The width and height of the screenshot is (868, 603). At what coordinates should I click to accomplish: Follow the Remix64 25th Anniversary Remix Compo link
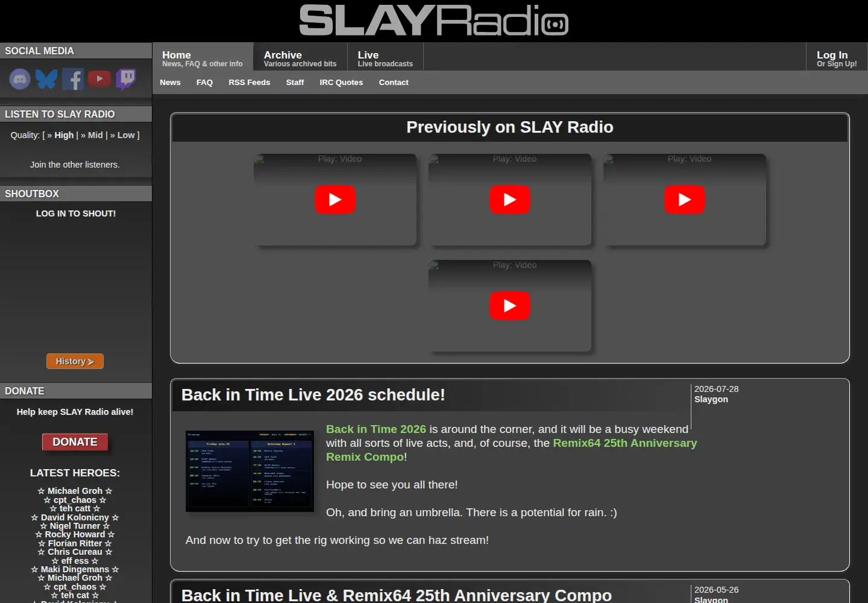(x=511, y=450)
